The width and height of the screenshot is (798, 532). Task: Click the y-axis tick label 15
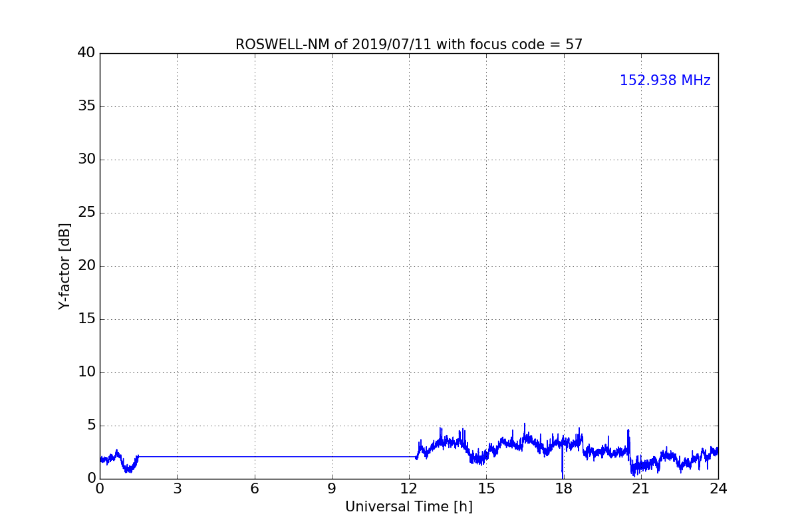(x=86, y=319)
